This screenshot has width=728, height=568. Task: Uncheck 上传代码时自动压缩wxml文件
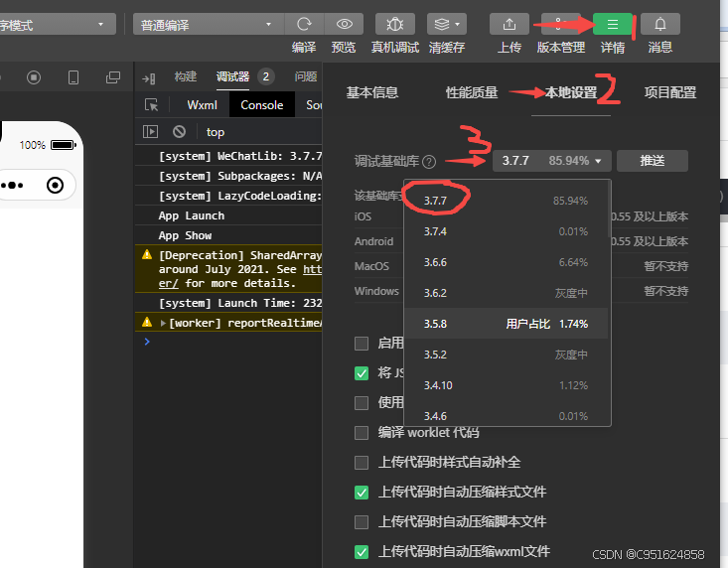(362, 552)
